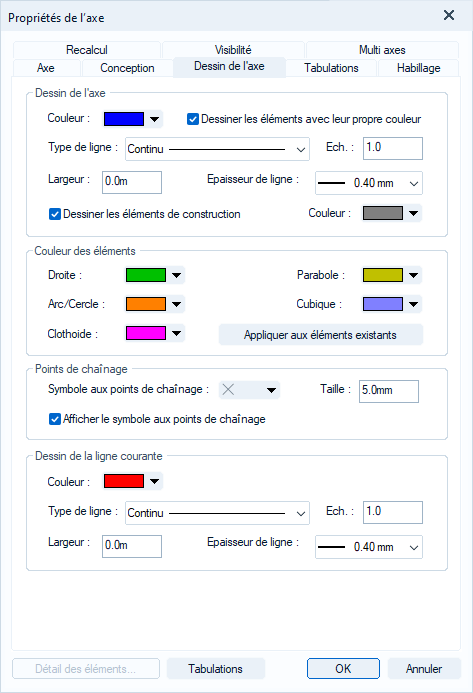Expand the axis Type de ligne Continu dropdown

[217, 149]
